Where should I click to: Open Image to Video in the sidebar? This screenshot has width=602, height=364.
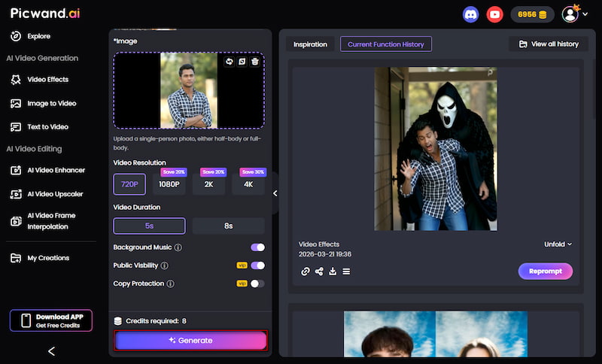[44, 103]
